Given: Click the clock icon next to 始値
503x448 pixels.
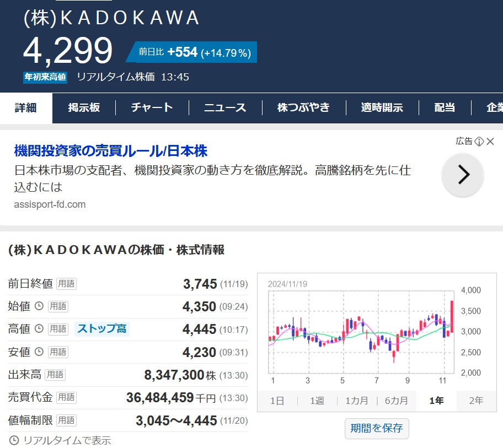Looking at the screenshot, I should [x=39, y=306].
